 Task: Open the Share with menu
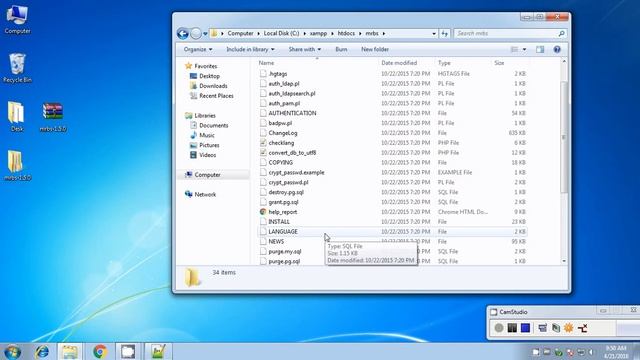pyautogui.click(x=304, y=49)
